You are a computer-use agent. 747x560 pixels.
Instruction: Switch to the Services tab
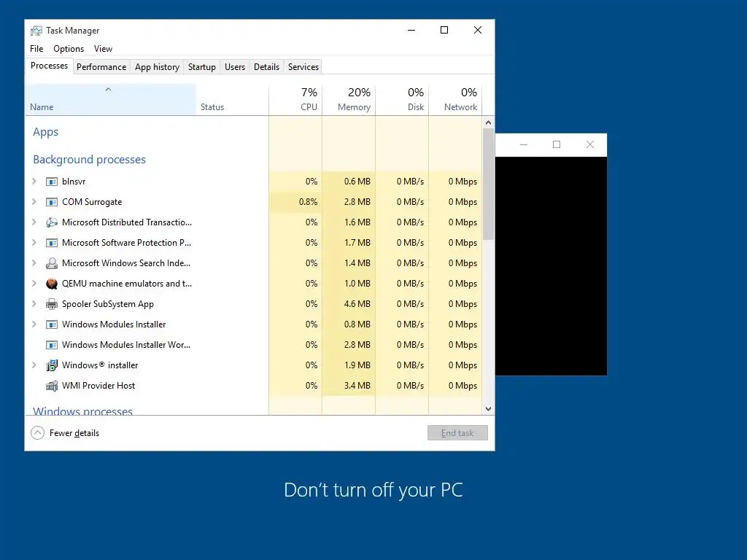click(x=303, y=67)
